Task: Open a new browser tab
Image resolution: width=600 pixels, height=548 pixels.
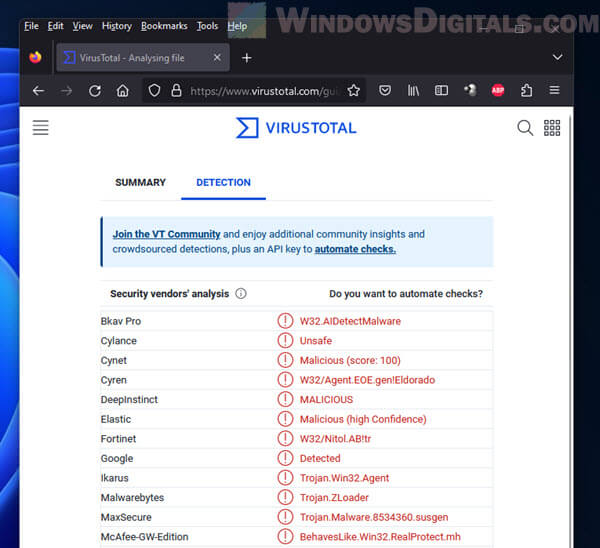Action: point(247,58)
